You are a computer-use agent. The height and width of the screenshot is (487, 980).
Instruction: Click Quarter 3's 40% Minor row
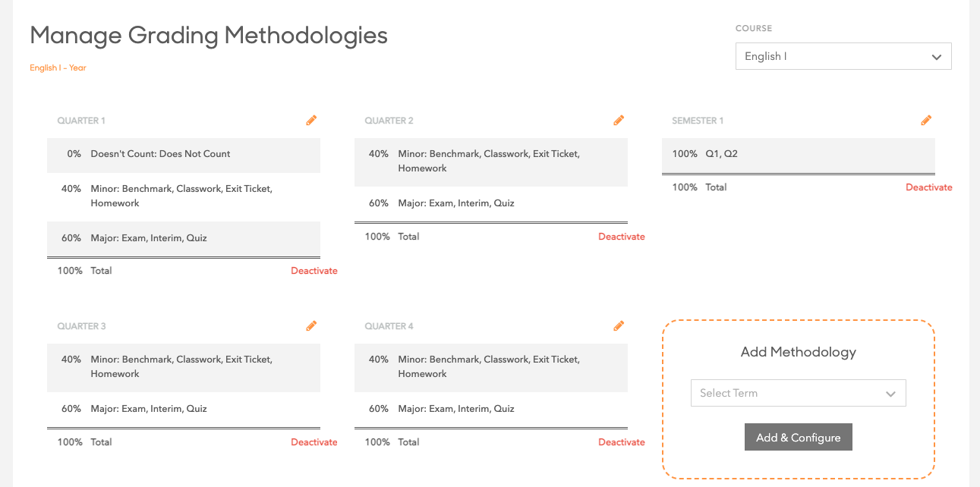click(184, 366)
